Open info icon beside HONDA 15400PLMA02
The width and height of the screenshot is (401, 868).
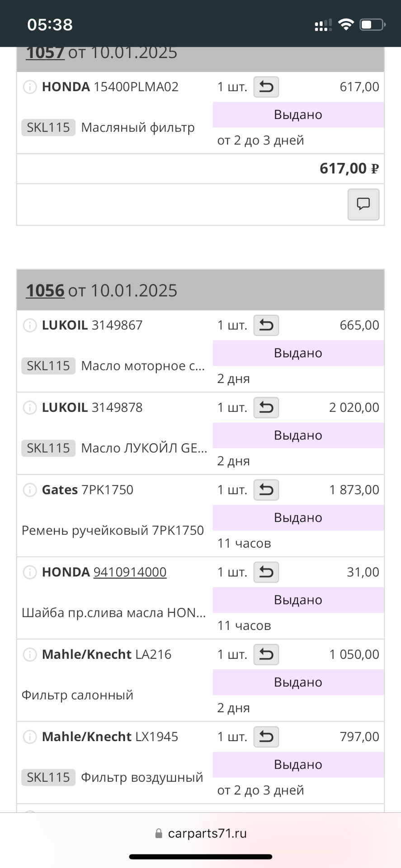pos(30,87)
